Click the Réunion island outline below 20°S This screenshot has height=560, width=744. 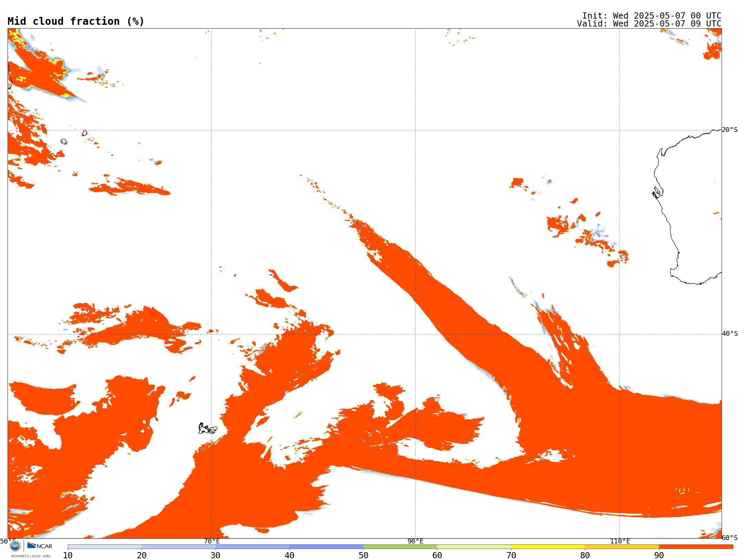coord(64,142)
